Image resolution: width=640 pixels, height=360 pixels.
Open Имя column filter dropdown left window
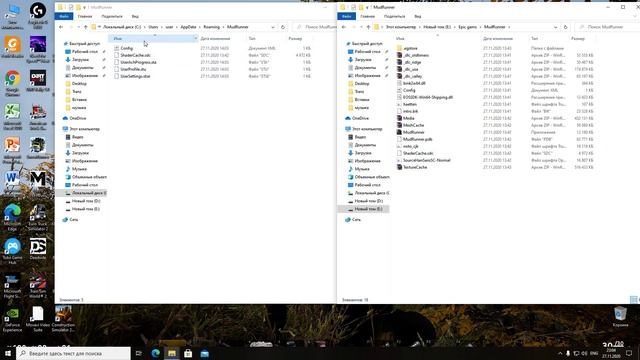196,38
